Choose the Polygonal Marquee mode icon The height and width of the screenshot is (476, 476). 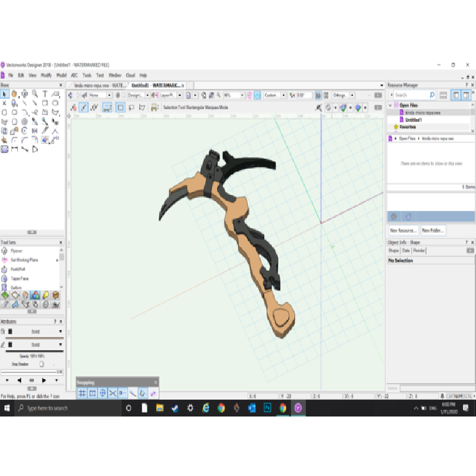142,108
